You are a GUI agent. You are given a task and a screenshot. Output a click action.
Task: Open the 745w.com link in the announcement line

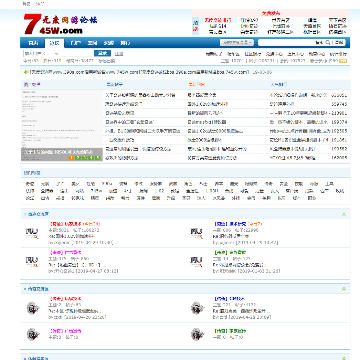[129, 72]
